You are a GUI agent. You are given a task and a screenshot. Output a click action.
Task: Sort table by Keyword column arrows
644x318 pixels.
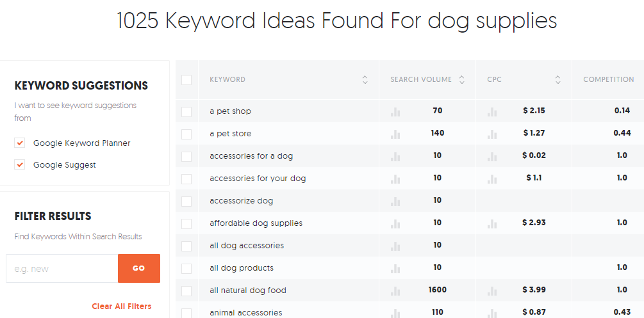[365, 79]
